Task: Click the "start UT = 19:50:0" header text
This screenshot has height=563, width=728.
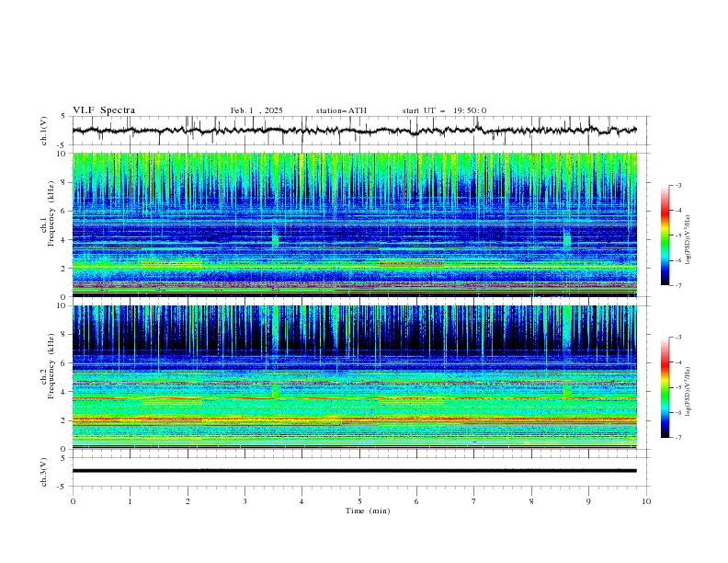Action: [x=444, y=110]
